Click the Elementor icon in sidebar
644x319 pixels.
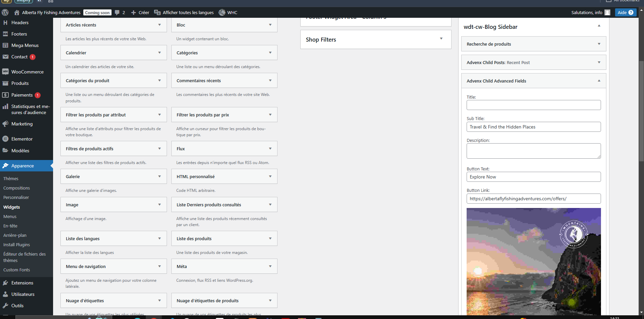pyautogui.click(x=5, y=139)
